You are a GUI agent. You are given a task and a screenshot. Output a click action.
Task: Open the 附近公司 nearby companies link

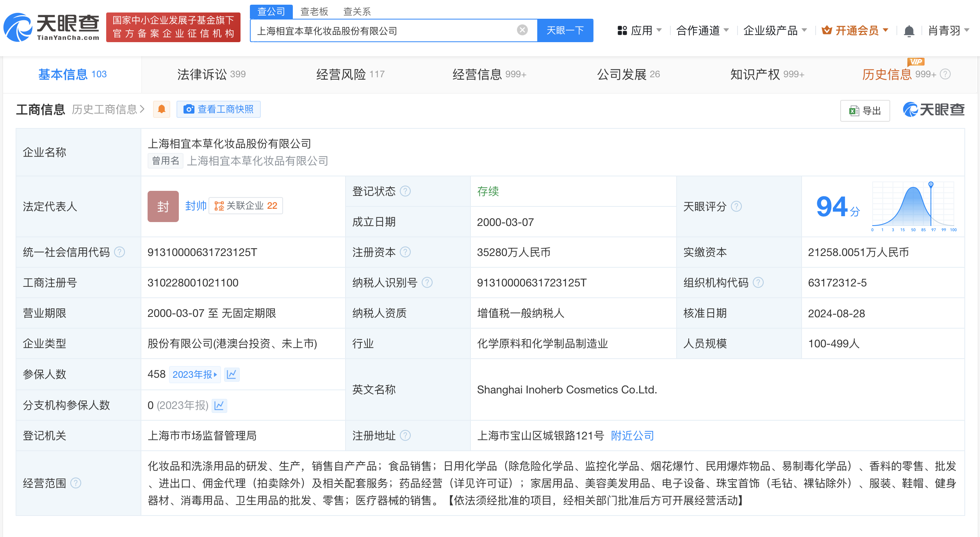(x=633, y=436)
